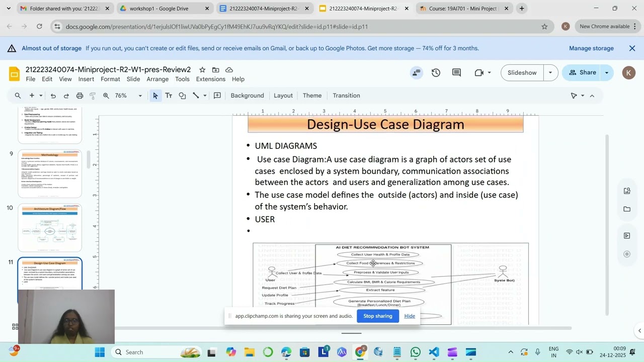The height and width of the screenshot is (362, 644).
Task: Switch to grid view of slides
Action: pos(15,326)
